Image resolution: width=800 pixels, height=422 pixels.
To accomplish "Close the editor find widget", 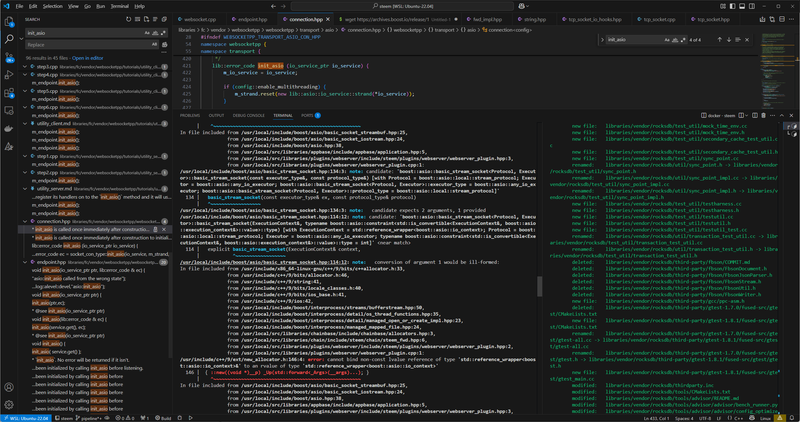I will 747,39.
